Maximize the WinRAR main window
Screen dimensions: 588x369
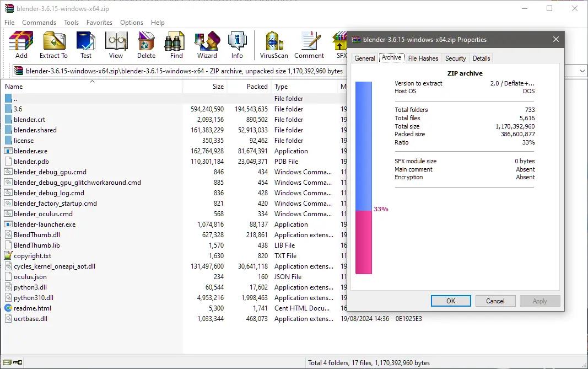[x=549, y=8]
